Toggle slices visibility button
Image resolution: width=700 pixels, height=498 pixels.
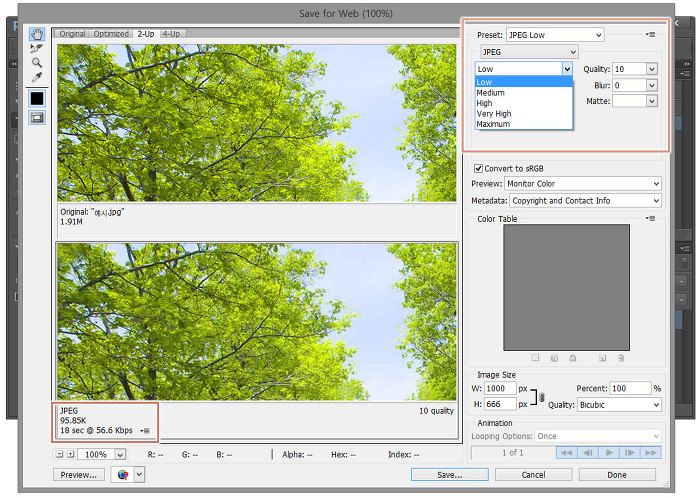click(37, 118)
